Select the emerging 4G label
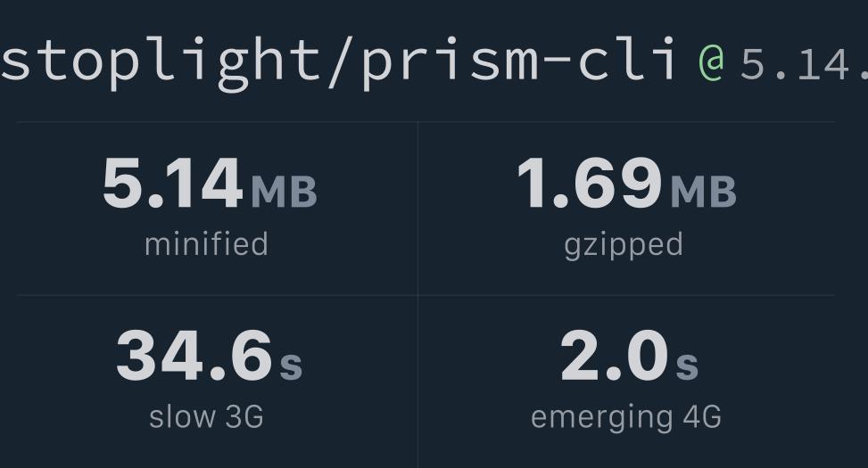Image resolution: width=868 pixels, height=468 pixels. [x=625, y=416]
